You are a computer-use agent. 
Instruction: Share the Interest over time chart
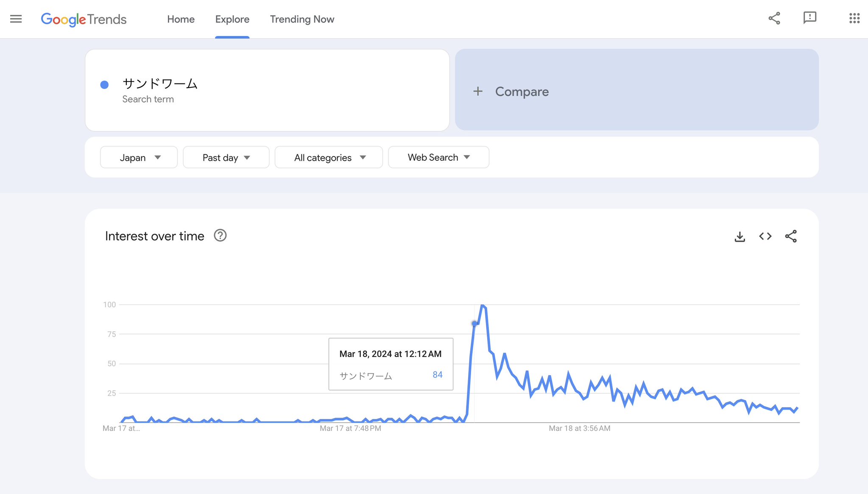tap(790, 236)
